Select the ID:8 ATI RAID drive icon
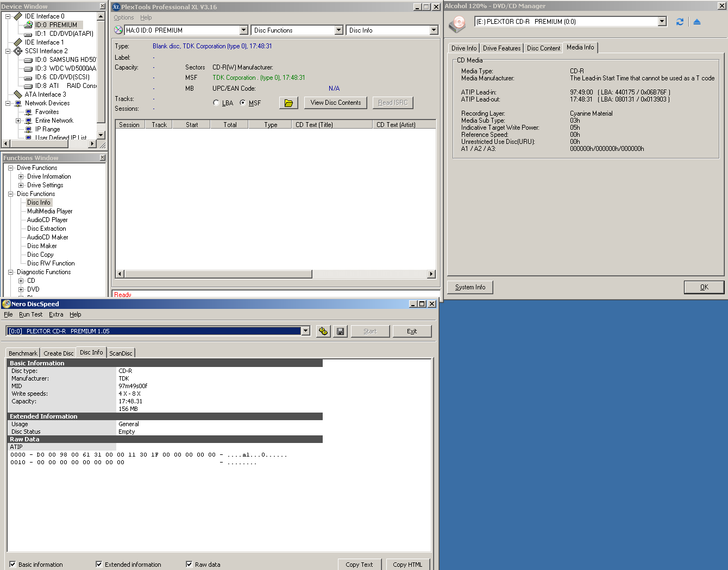The image size is (728, 570). click(28, 86)
